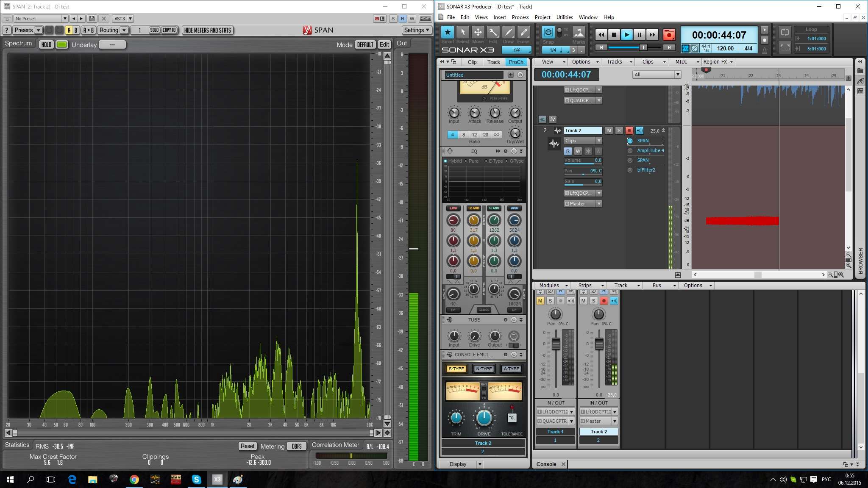
Task: Click HIDE METERS AND STATS button
Action: click(208, 30)
